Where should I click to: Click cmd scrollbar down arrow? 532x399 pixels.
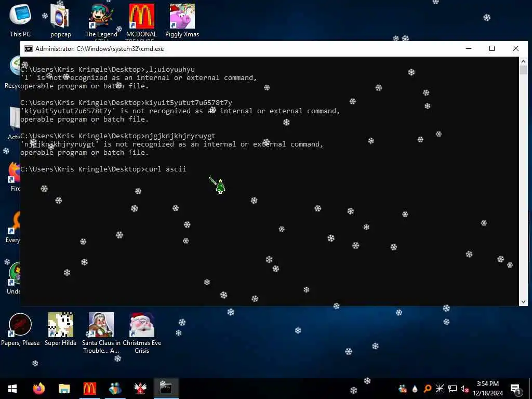523,301
